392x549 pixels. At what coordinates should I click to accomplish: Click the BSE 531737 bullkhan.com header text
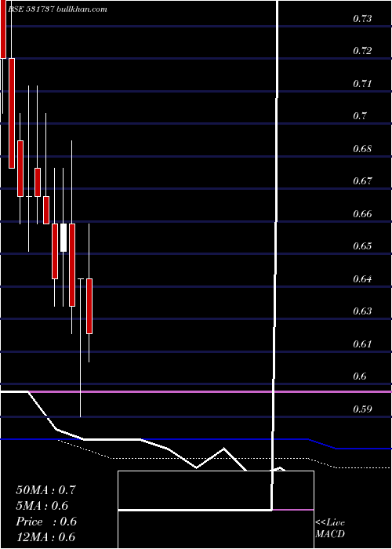pyautogui.click(x=57, y=9)
